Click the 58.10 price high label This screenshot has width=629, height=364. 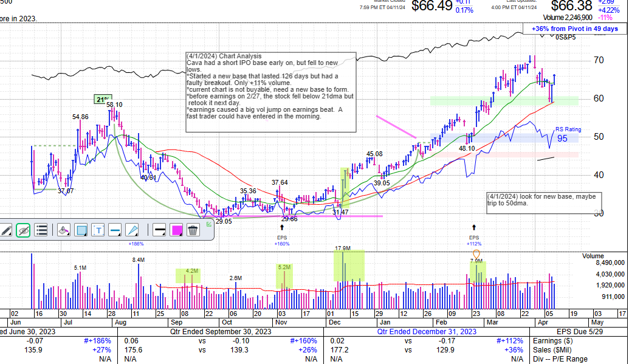pyautogui.click(x=114, y=105)
